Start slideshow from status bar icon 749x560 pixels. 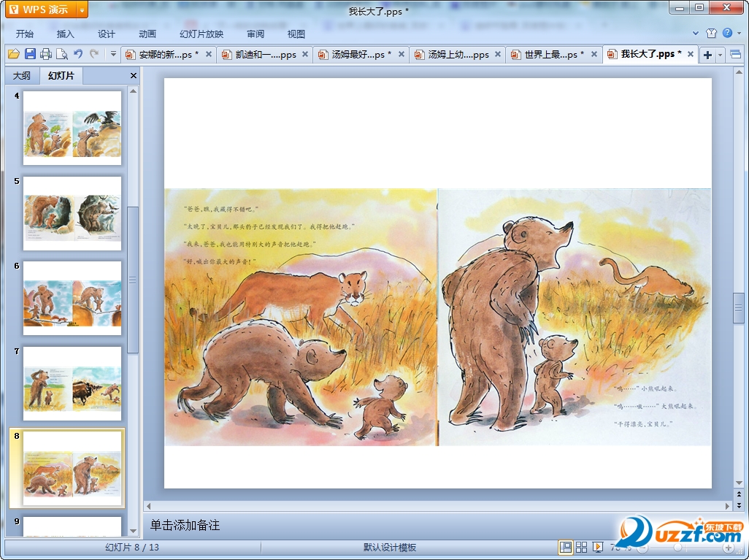point(597,548)
